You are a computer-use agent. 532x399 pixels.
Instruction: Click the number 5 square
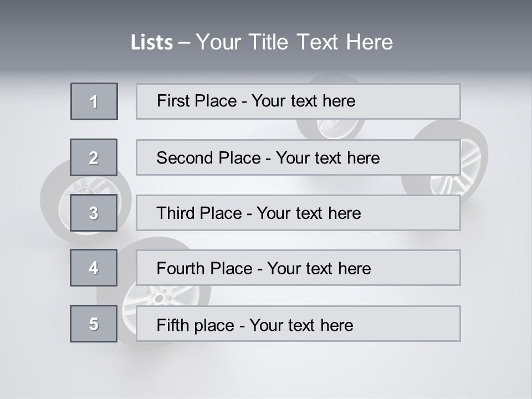[x=94, y=324]
